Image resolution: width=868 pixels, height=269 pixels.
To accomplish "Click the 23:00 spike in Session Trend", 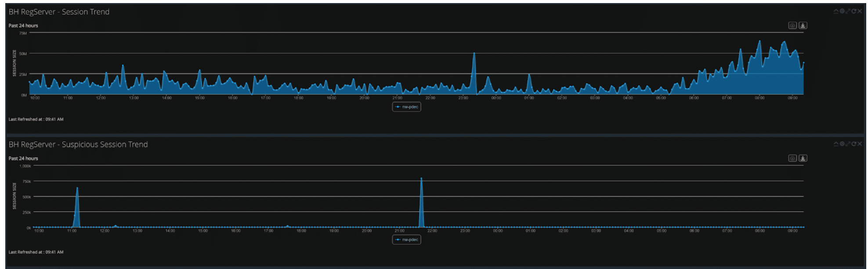I will 474,54.
